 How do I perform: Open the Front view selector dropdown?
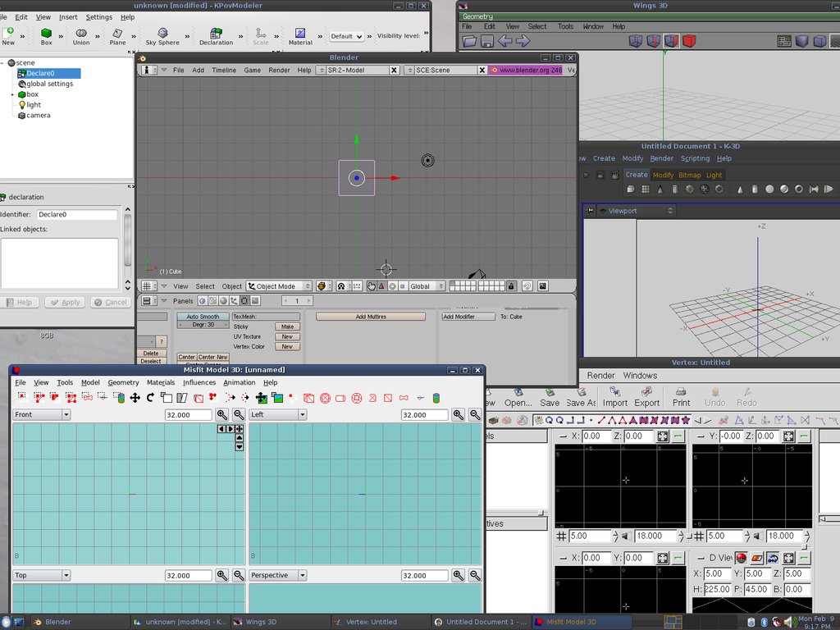[42, 415]
